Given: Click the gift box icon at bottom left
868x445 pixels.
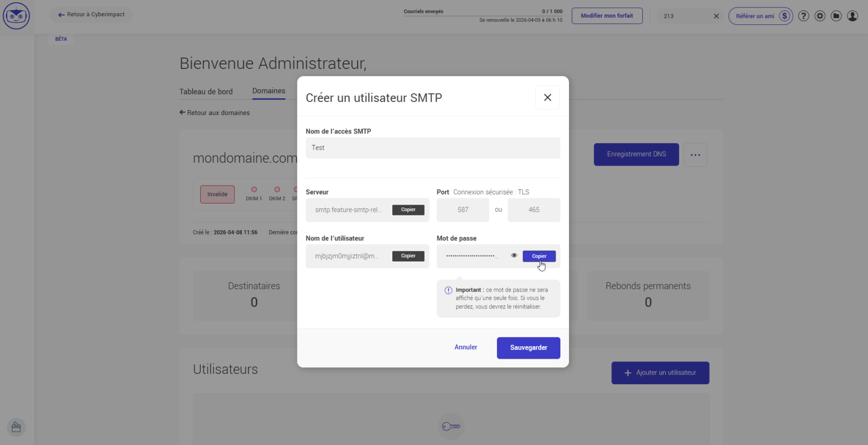Looking at the screenshot, I should [x=16, y=427].
